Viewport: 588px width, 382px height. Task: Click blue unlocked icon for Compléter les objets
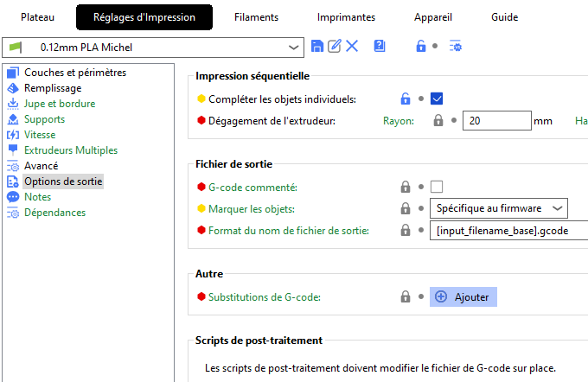(406, 99)
